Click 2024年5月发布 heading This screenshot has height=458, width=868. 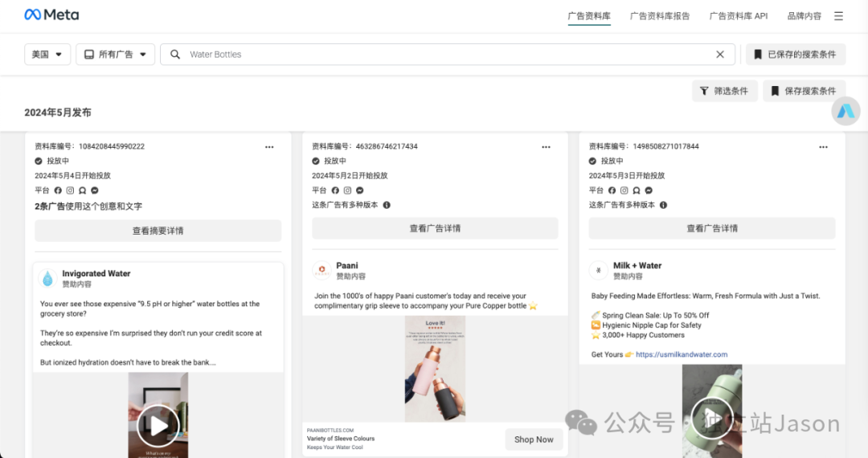58,112
